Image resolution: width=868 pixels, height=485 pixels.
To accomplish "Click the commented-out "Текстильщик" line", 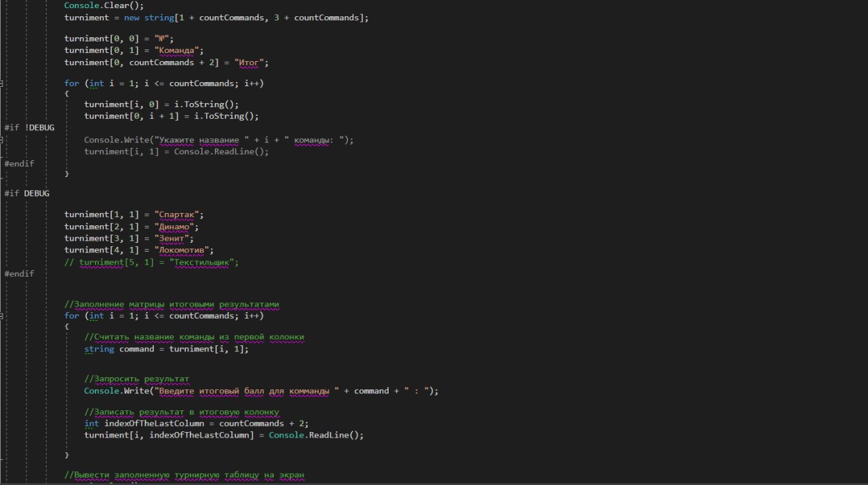I will (x=152, y=262).
